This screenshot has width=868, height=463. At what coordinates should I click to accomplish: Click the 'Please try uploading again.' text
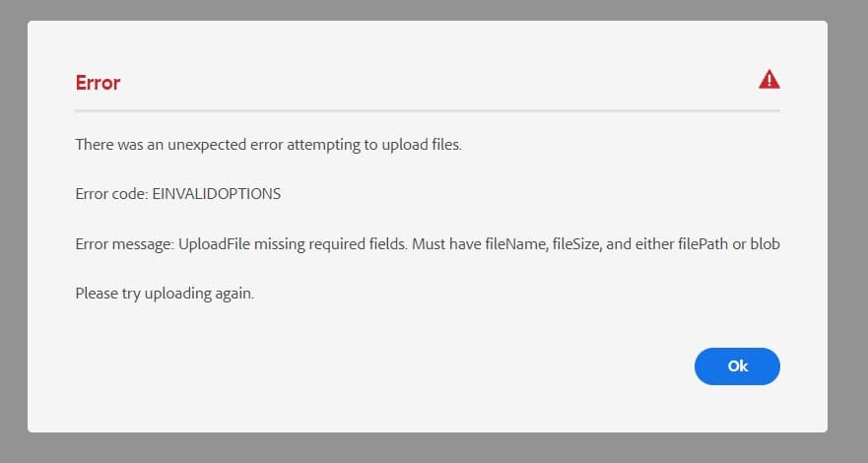(x=165, y=294)
